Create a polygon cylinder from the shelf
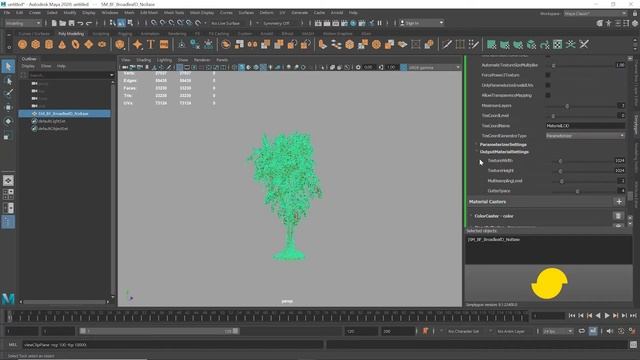The width and height of the screenshot is (640, 360). 49,44
